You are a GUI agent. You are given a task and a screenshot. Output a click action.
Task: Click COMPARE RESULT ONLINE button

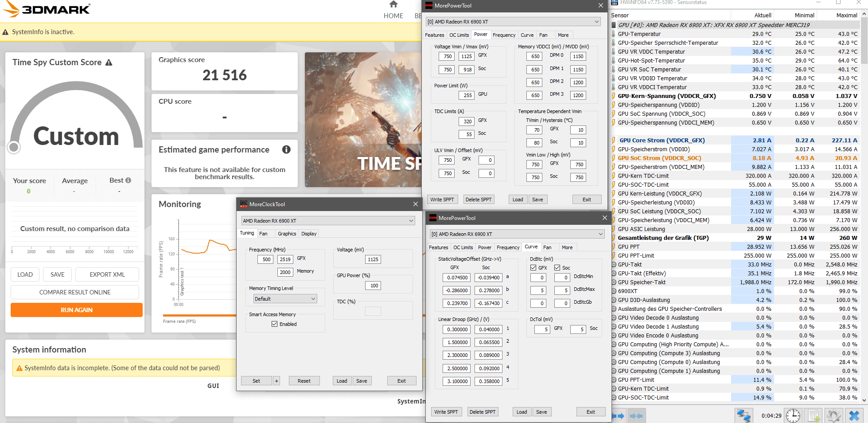pyautogui.click(x=75, y=292)
